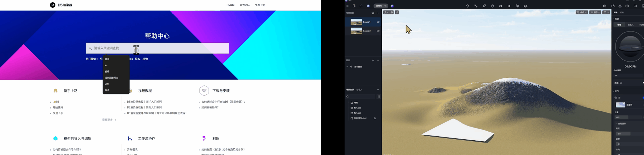Select the cursor-pick tool icon in top toolbar
644x155 pixels.
click(517, 6)
